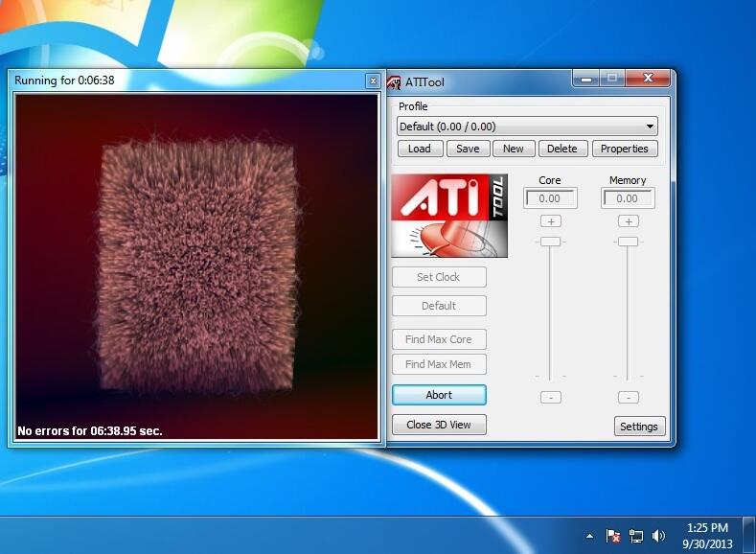Click the Load profile button
Image resolution: width=756 pixels, height=554 pixels.
coord(420,149)
